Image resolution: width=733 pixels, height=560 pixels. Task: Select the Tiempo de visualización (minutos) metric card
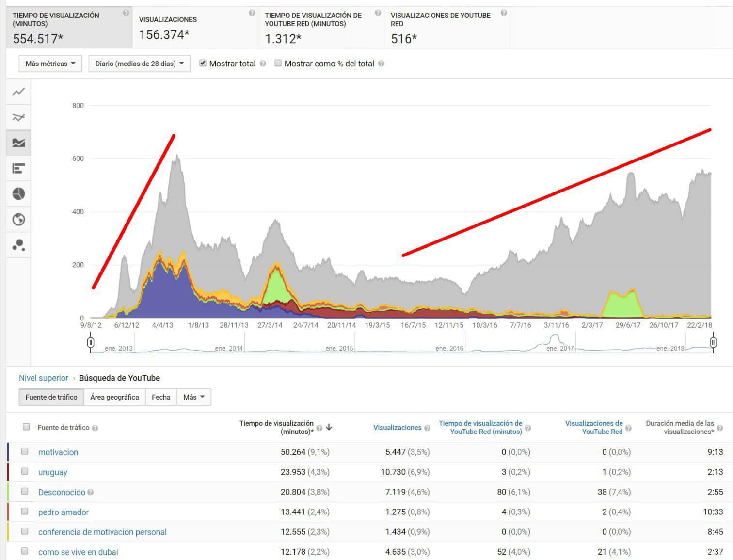click(69, 27)
